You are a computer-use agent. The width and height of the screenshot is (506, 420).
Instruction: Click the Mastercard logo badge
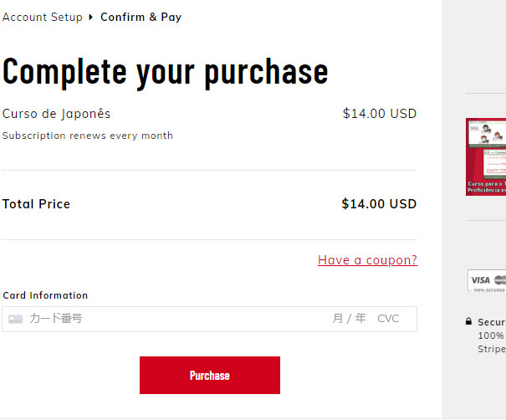(500, 279)
